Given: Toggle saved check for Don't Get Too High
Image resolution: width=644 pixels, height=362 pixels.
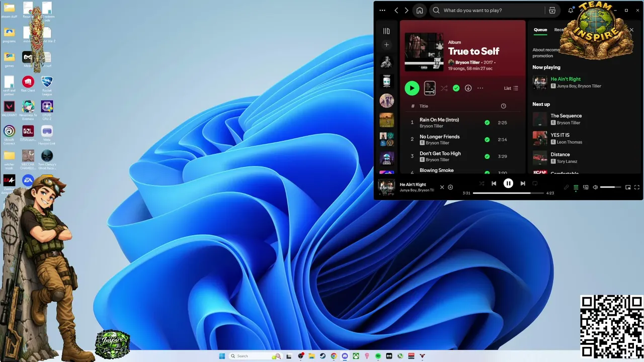Looking at the screenshot, I should [x=487, y=156].
